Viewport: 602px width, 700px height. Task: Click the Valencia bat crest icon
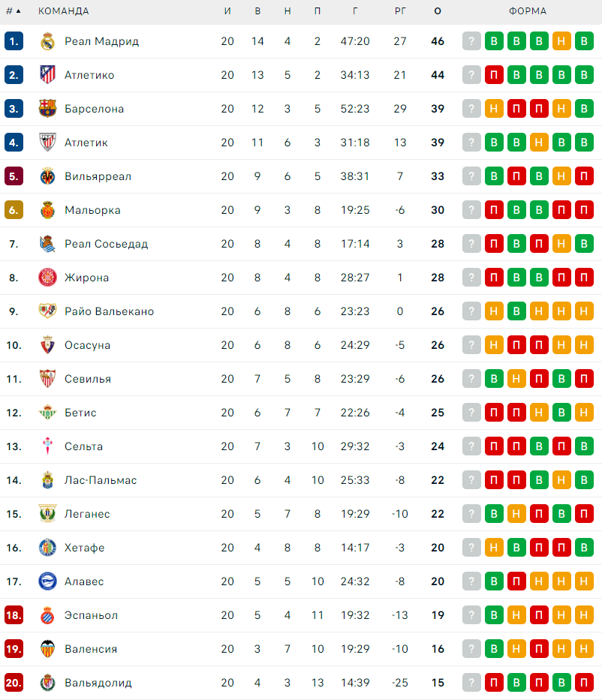[47, 649]
